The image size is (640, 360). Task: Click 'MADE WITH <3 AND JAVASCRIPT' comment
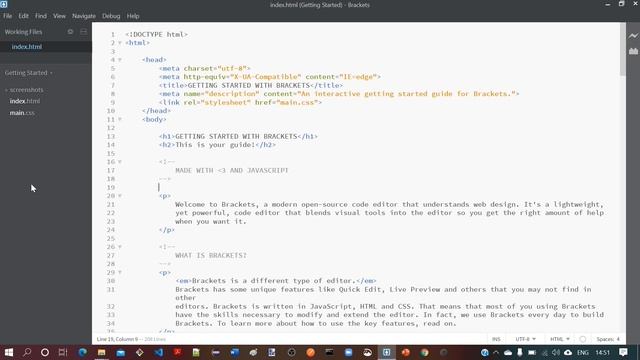[x=232, y=170]
